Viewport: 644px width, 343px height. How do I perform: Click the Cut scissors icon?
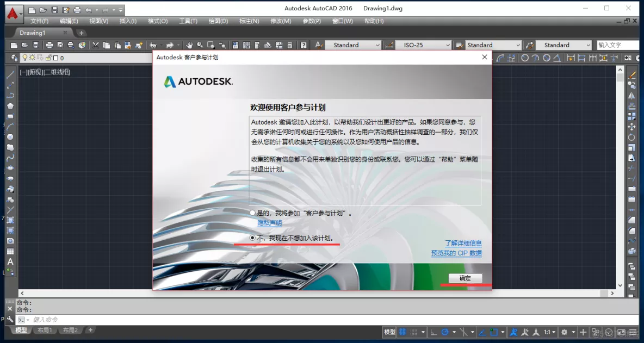pos(96,45)
